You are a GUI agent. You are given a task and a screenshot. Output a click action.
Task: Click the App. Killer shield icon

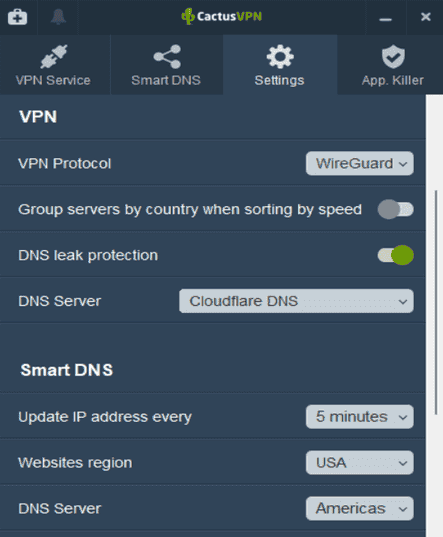pyautogui.click(x=393, y=57)
